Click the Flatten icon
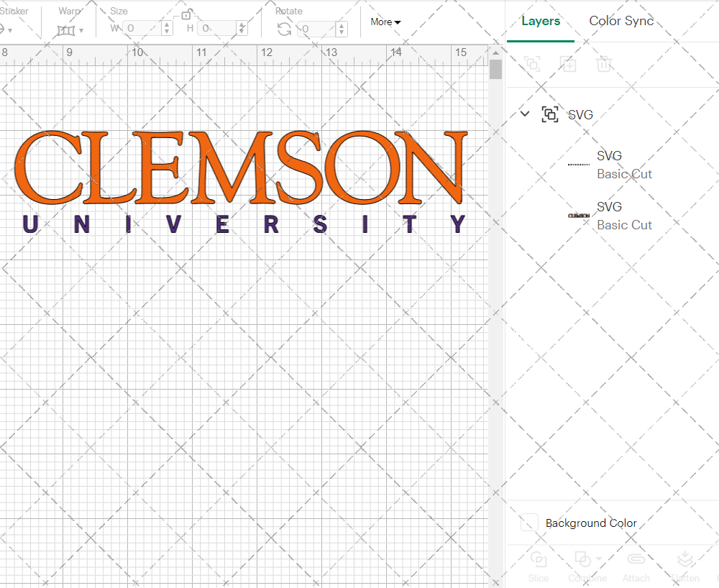 click(684, 559)
